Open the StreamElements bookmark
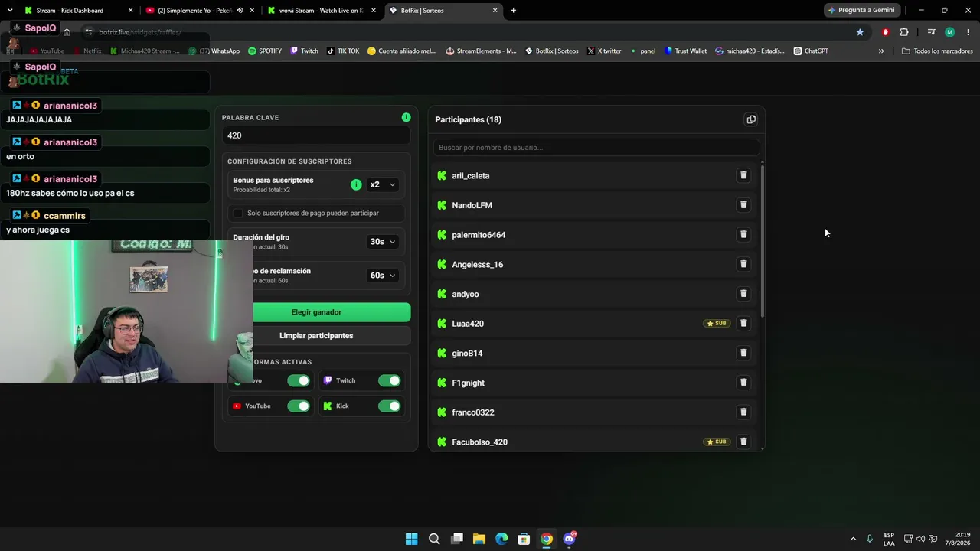 (x=482, y=51)
